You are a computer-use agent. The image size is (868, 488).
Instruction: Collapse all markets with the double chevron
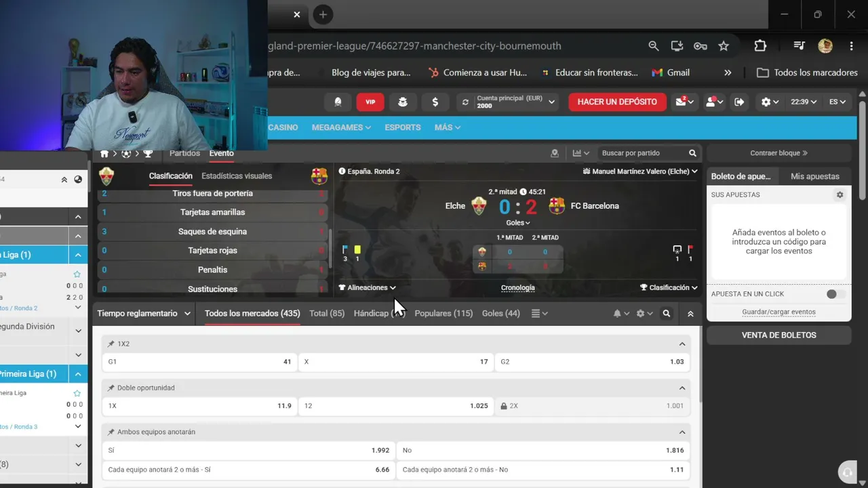[x=690, y=314]
